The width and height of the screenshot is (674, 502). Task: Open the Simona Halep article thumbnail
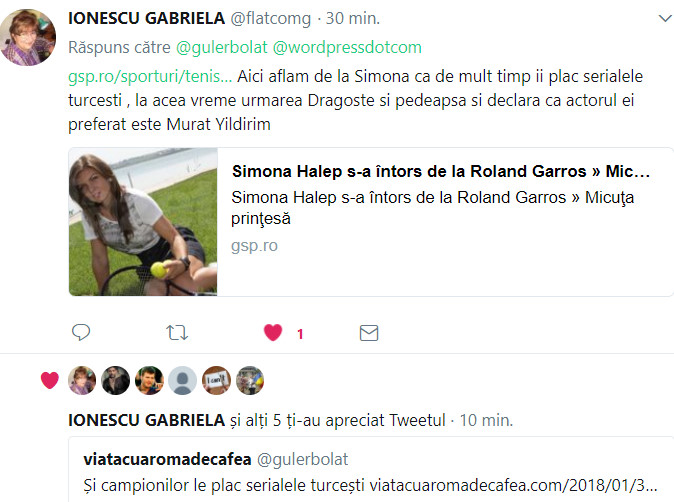coord(143,222)
